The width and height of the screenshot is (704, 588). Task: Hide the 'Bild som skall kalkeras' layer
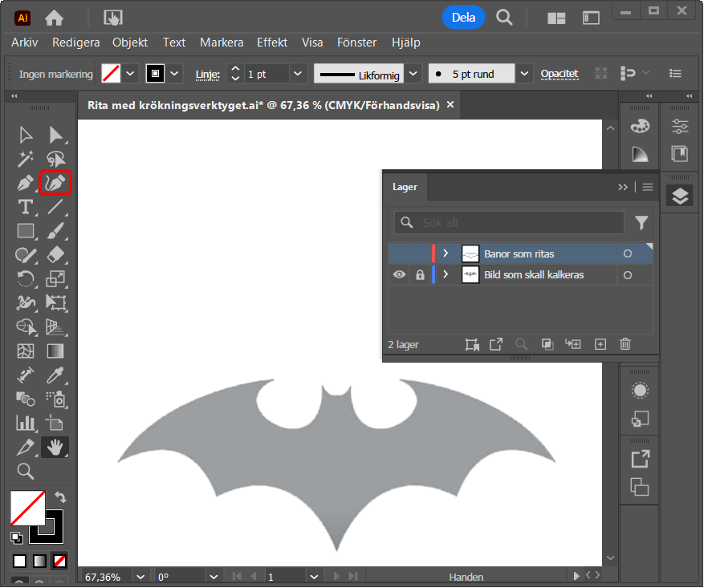[399, 274]
